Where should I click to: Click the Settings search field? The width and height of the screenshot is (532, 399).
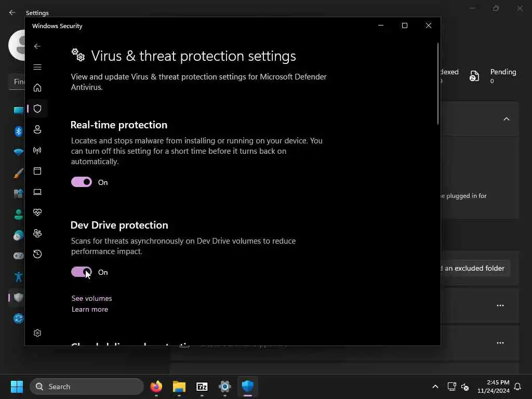click(17, 82)
